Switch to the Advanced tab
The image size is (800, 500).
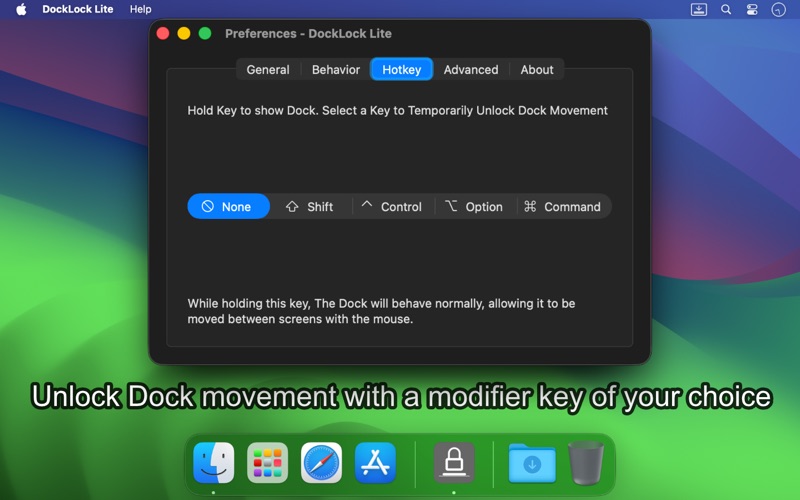[x=471, y=69]
